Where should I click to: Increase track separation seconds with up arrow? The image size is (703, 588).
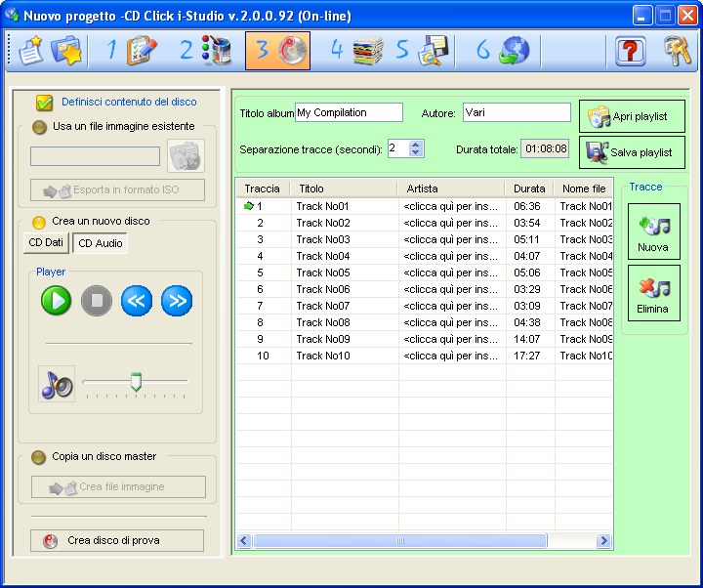click(x=417, y=145)
